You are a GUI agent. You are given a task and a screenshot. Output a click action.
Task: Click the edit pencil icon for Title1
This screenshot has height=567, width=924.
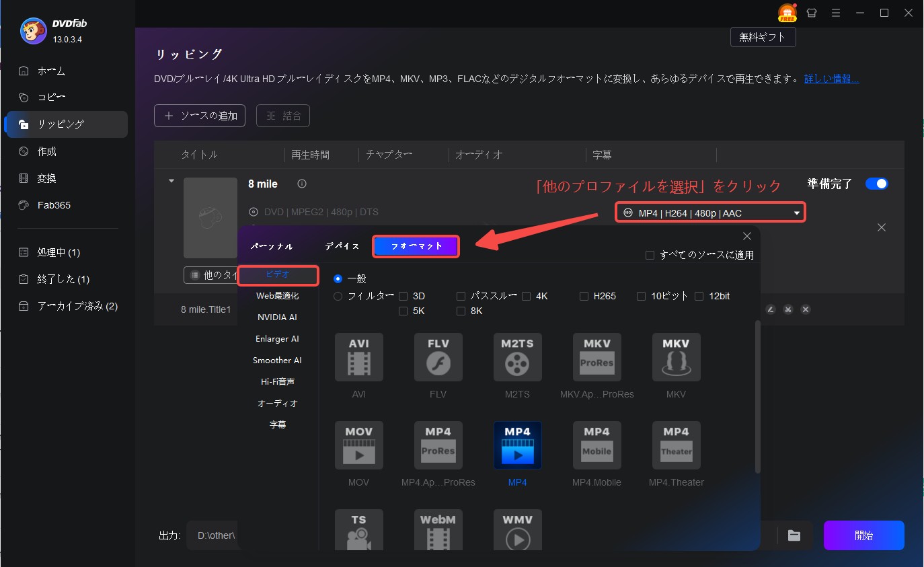pyautogui.click(x=771, y=309)
